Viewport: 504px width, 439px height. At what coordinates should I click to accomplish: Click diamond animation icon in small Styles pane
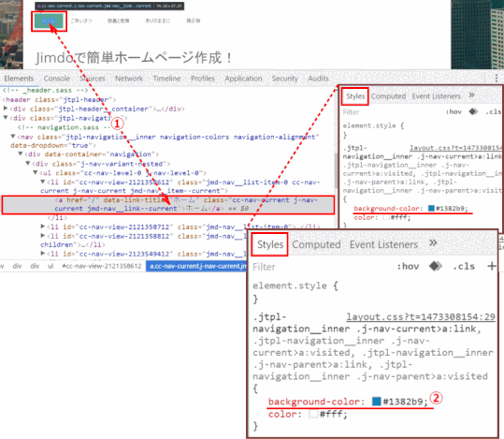473,111
